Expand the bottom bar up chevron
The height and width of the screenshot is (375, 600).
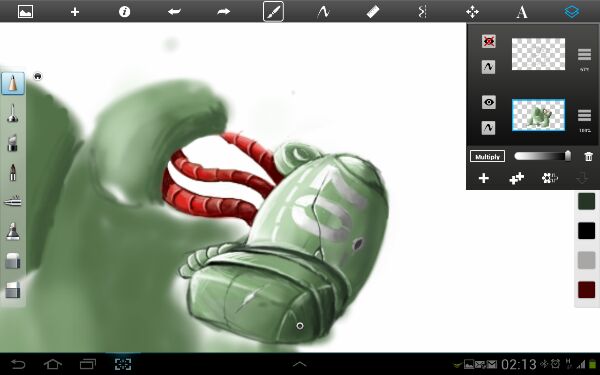click(x=300, y=364)
